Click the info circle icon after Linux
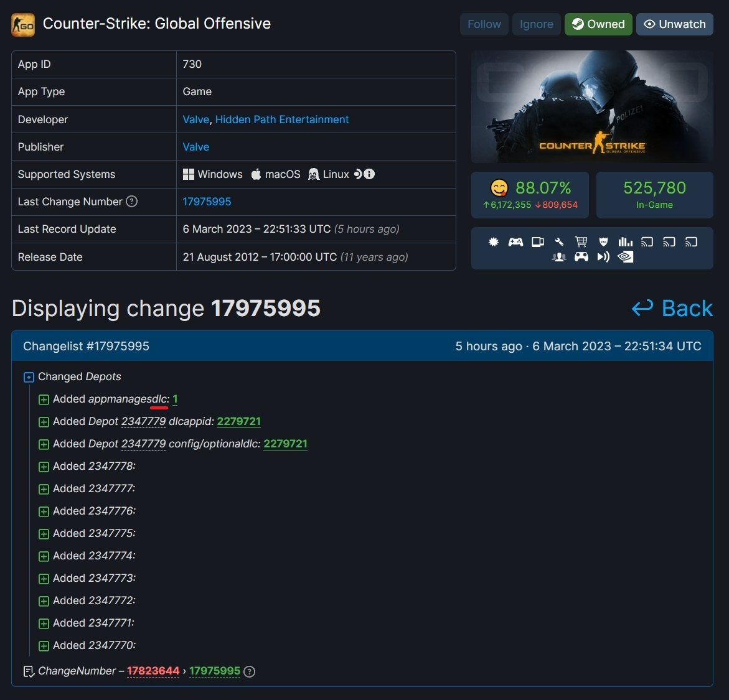The image size is (729, 700). [x=369, y=174]
